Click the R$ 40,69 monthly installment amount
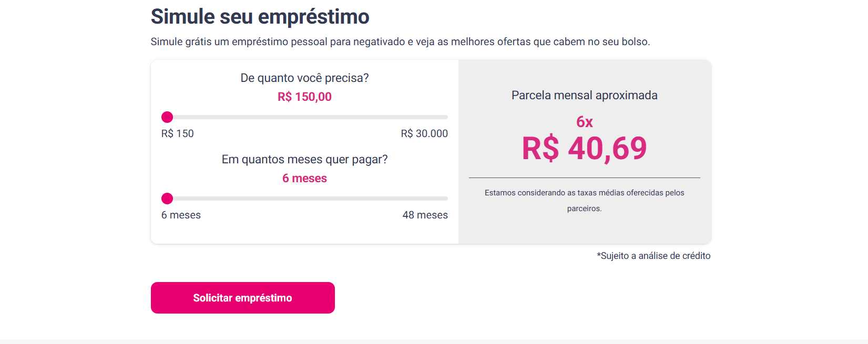The width and height of the screenshot is (868, 344). click(x=584, y=149)
